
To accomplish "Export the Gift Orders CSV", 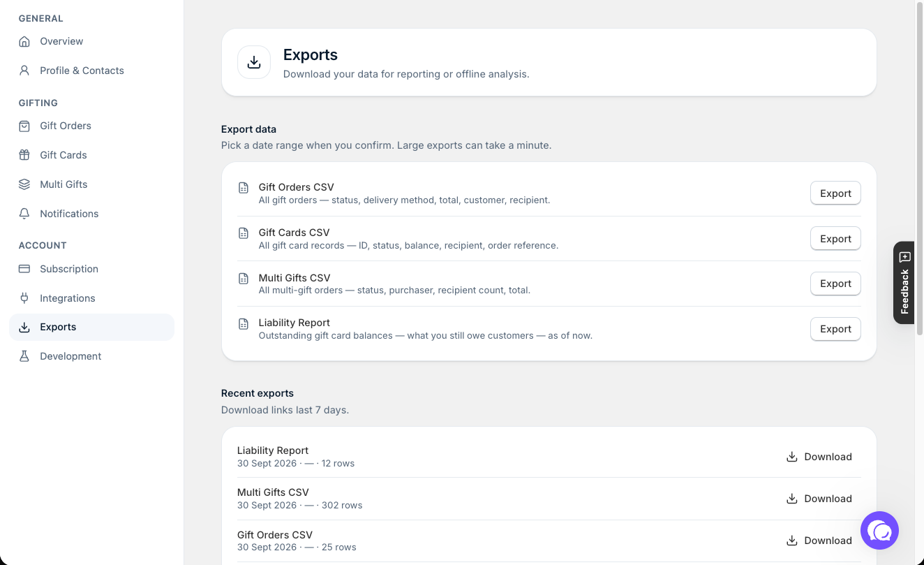I will coord(835,193).
